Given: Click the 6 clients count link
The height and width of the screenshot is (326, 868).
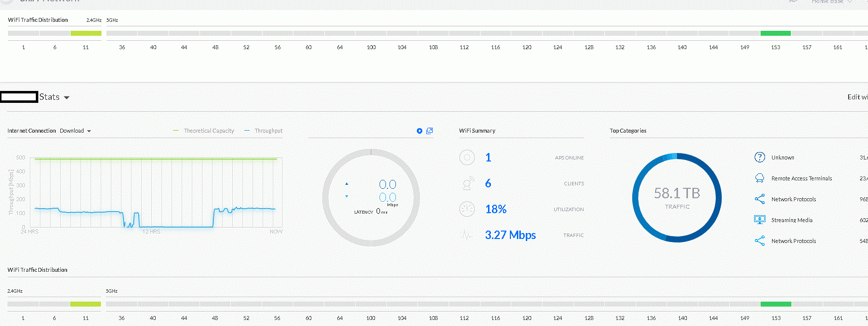Looking at the screenshot, I should click(x=488, y=183).
